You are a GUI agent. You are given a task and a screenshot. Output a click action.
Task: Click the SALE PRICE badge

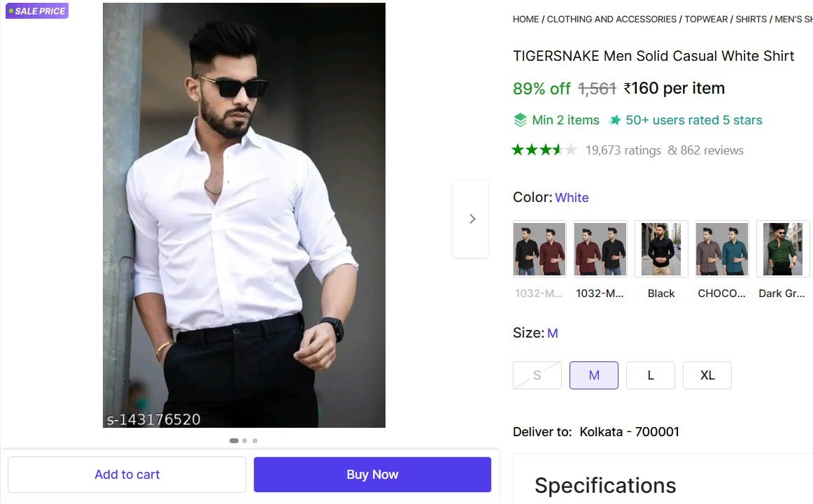[37, 11]
